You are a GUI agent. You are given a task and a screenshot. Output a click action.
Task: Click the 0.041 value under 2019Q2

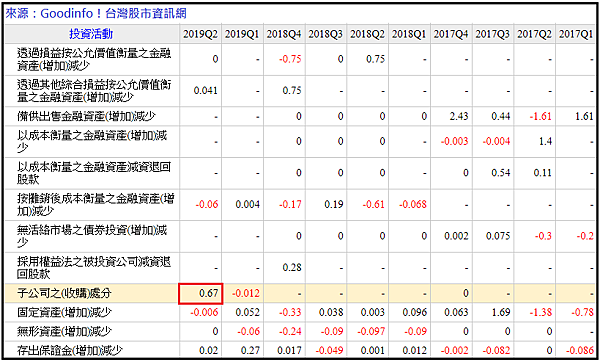[206, 91]
